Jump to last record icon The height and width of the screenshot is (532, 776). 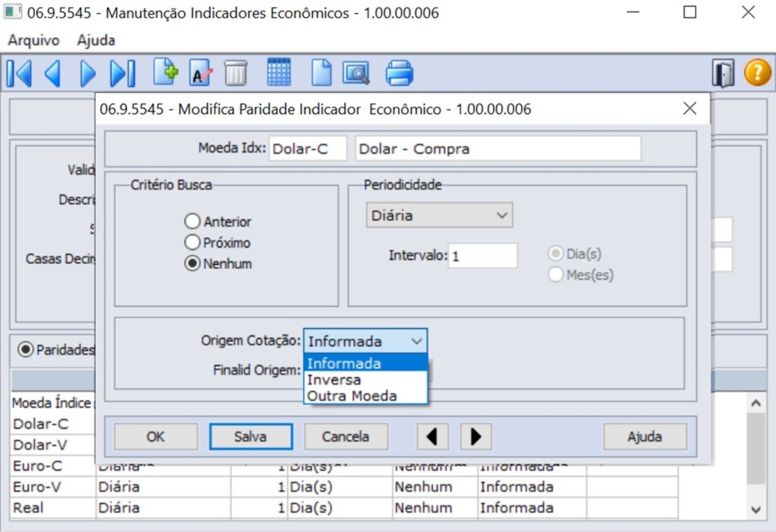122,73
